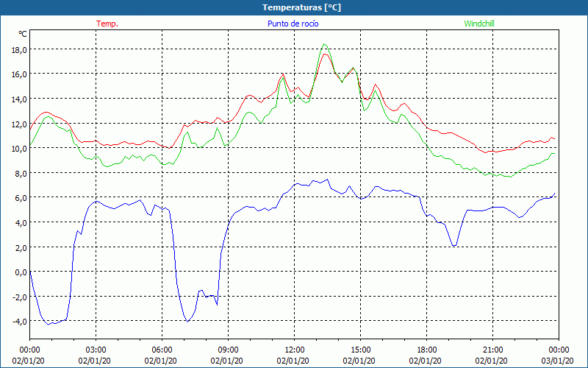The width and height of the screenshot is (588, 368).
Task: Click the green windchill peak near 13:00
Action: [x=324, y=44]
